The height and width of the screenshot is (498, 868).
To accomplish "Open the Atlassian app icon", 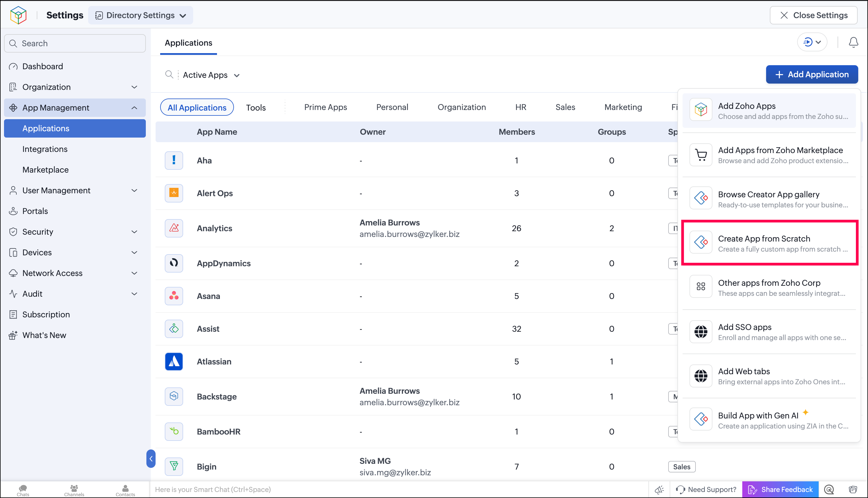I will coord(174,362).
